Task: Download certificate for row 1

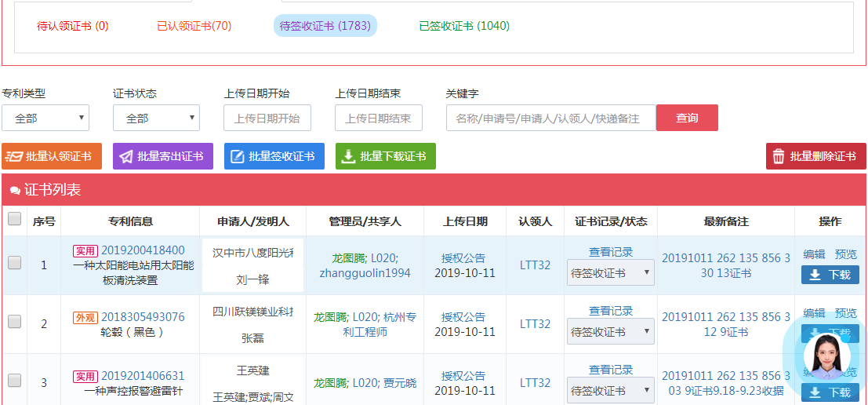Action: pos(830,275)
